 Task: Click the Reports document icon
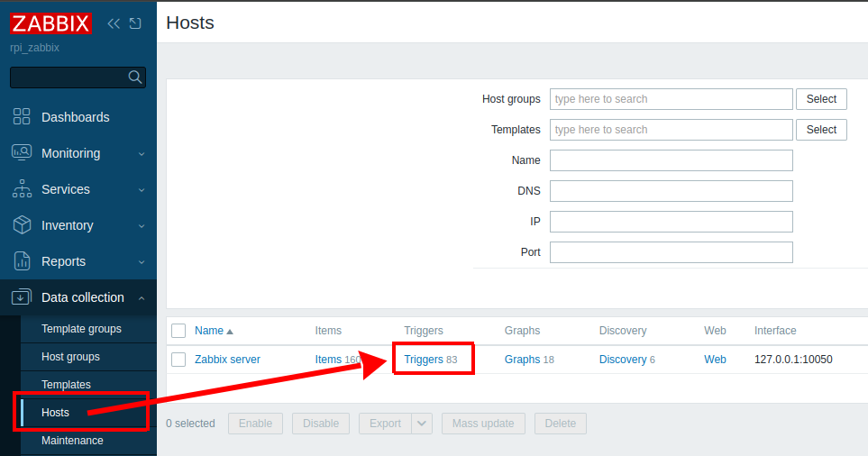(22, 260)
